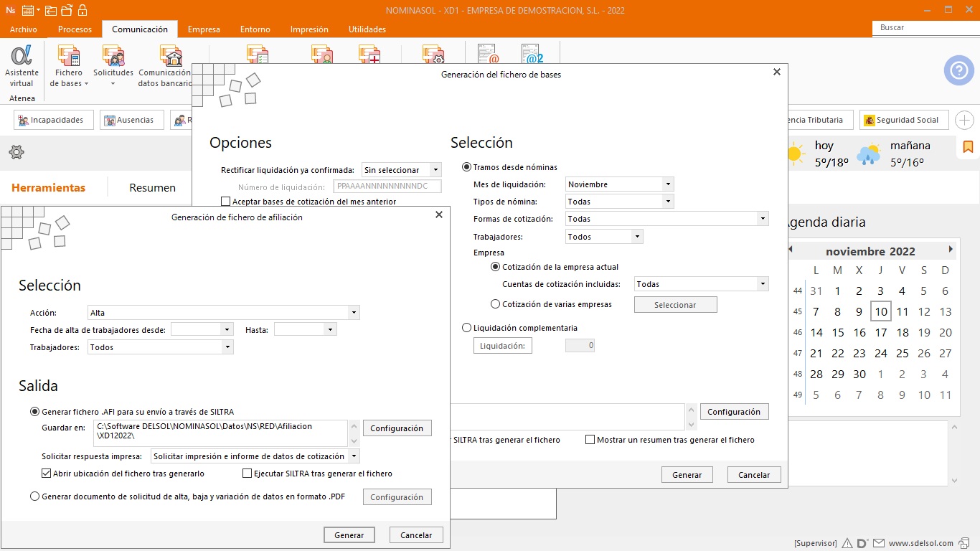
Task: Switch to the Empresa ribbon tab
Action: click(x=204, y=29)
